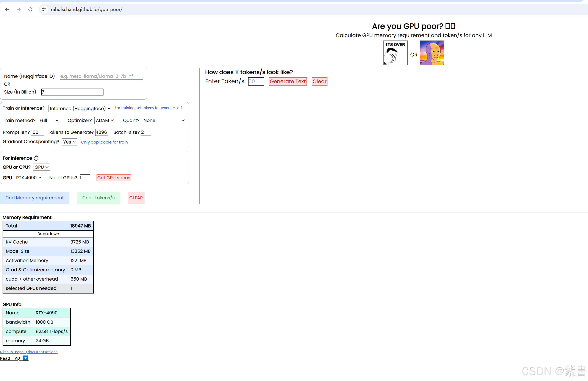Open the Quant dropdown
588x381 pixels.
[164, 120]
